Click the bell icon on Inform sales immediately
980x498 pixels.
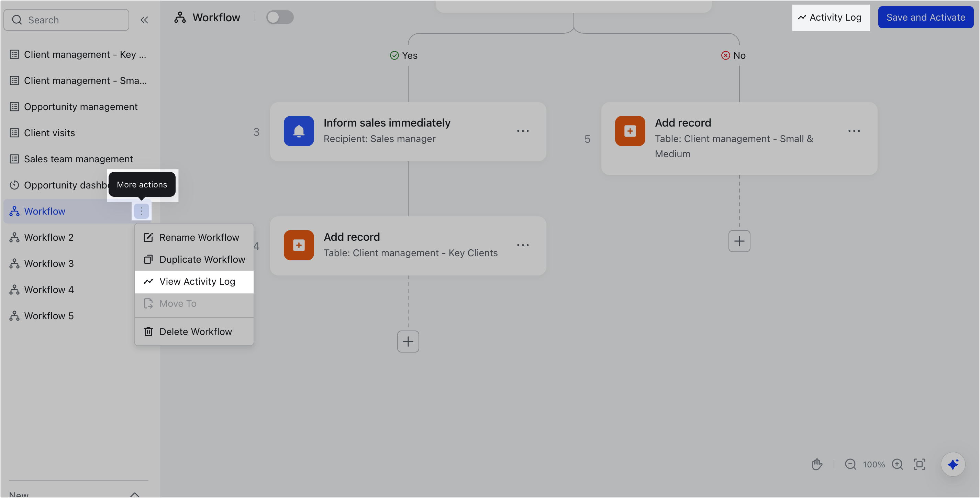[299, 131]
